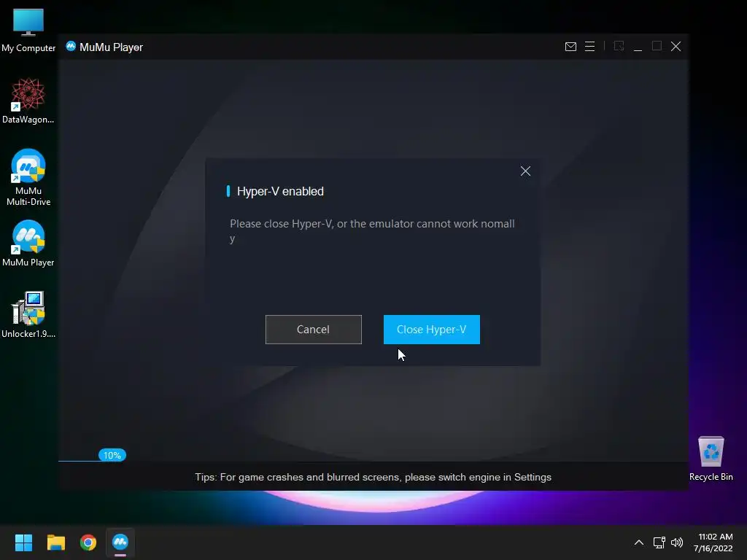Select the Recycle Bin icon
The height and width of the screenshot is (560, 747).
pos(711,459)
